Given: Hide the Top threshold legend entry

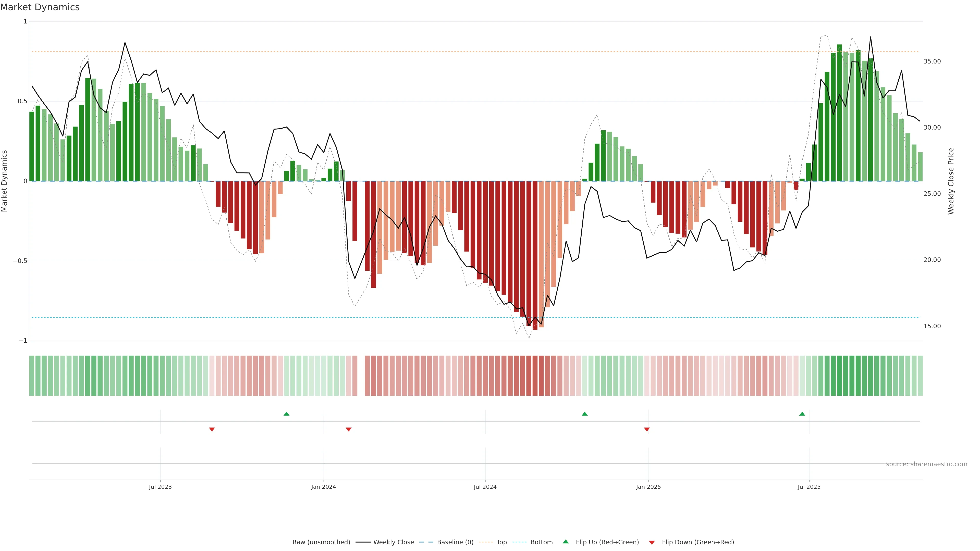Looking at the screenshot, I should [x=501, y=542].
